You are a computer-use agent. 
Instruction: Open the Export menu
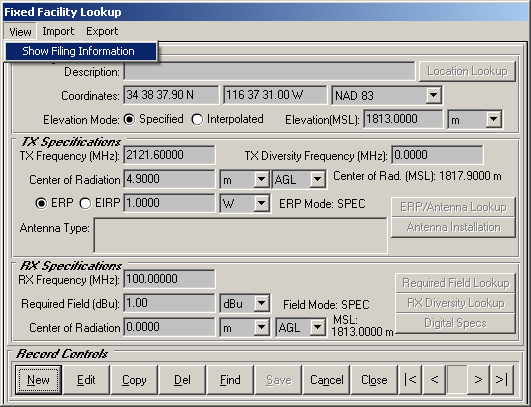point(102,31)
